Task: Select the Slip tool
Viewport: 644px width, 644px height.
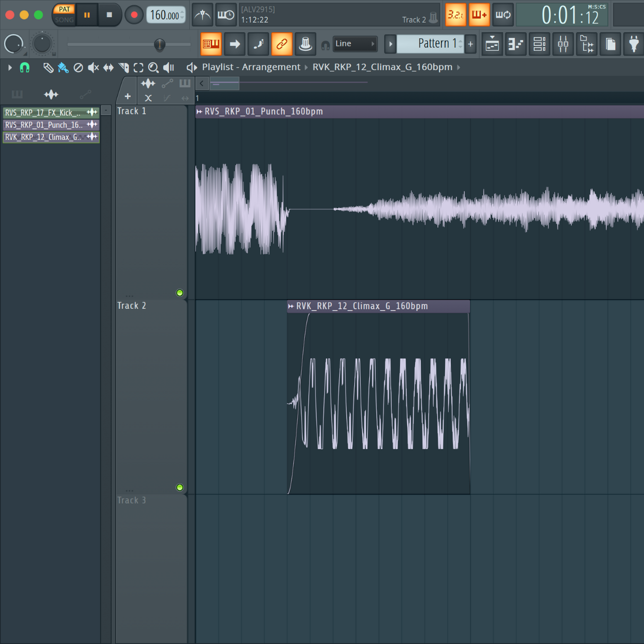Action: click(108, 67)
